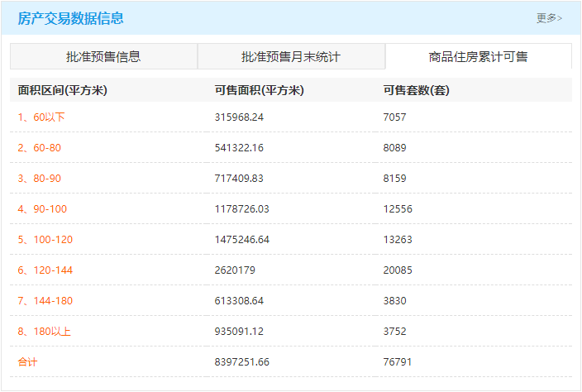Viewport: 582px width, 392px height.
Task: Click area value 613308.64
Action: click(239, 301)
